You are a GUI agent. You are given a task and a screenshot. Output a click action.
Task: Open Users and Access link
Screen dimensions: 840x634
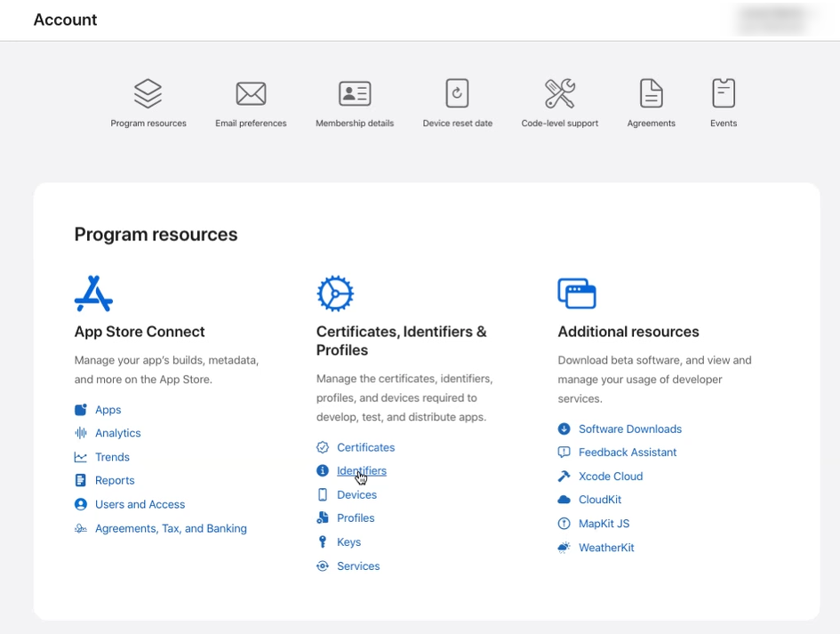point(140,504)
